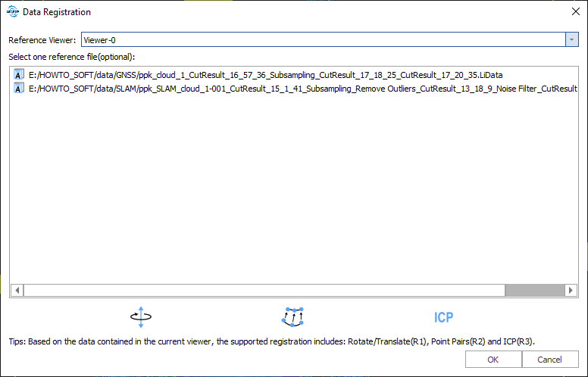Click the app logo in the title bar
Screen dimensions: 588x377
point(11,11)
